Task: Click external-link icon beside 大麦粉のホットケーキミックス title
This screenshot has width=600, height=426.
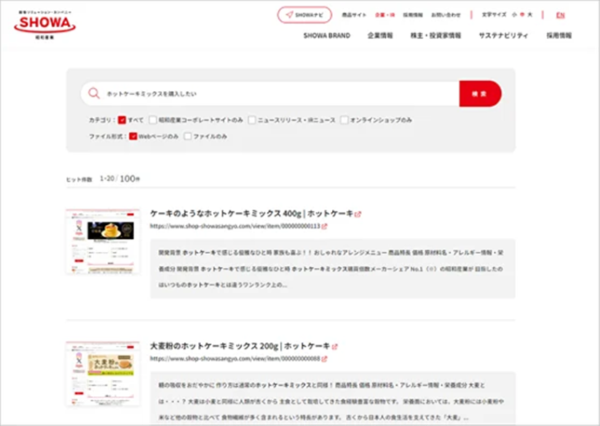Action: [335, 347]
